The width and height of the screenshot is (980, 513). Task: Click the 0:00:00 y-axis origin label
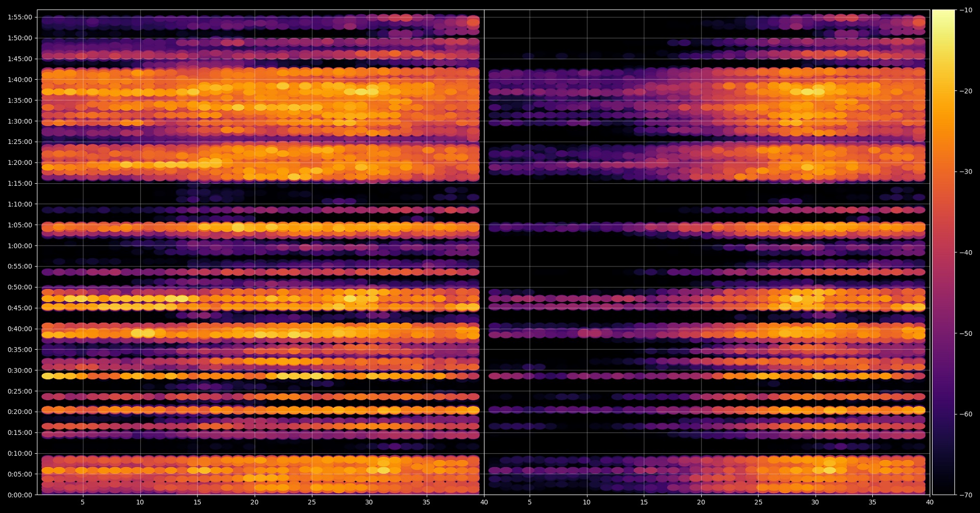click(x=20, y=495)
